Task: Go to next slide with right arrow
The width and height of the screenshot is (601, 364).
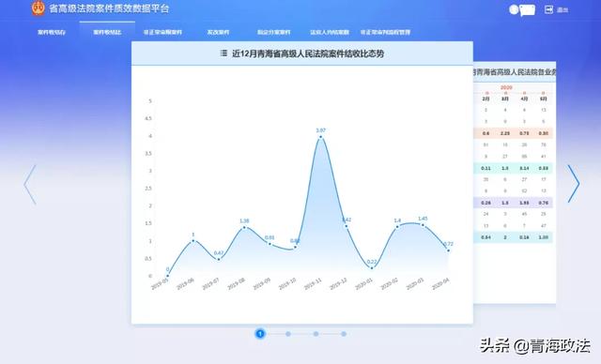Action: click(574, 184)
